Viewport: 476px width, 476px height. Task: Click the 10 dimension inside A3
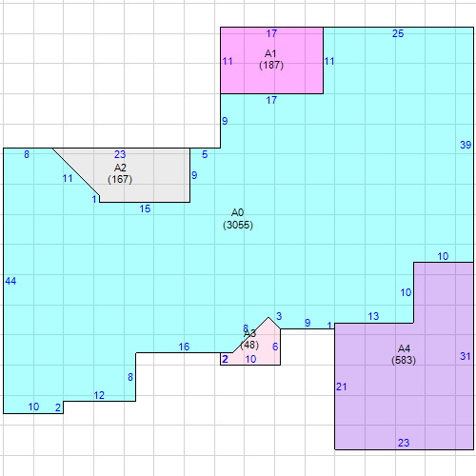point(250,359)
